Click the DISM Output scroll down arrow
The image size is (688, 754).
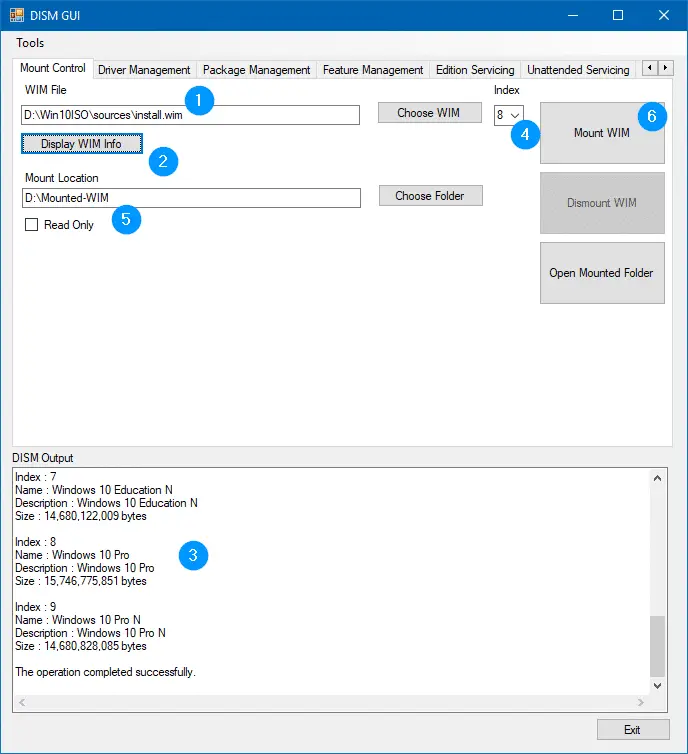(657, 686)
